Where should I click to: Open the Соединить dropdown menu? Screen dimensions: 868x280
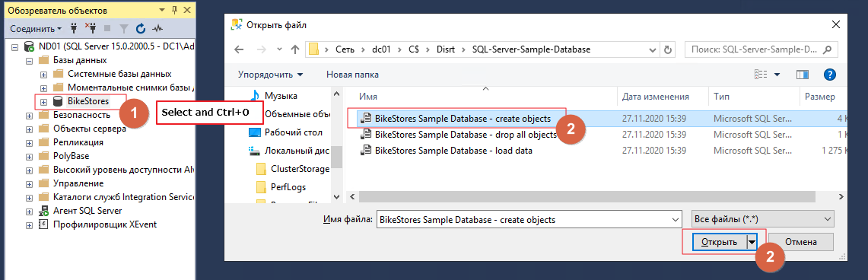click(x=36, y=28)
